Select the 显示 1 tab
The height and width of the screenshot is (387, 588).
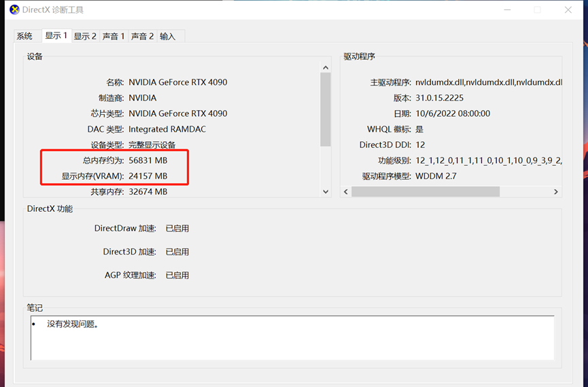pyautogui.click(x=56, y=35)
